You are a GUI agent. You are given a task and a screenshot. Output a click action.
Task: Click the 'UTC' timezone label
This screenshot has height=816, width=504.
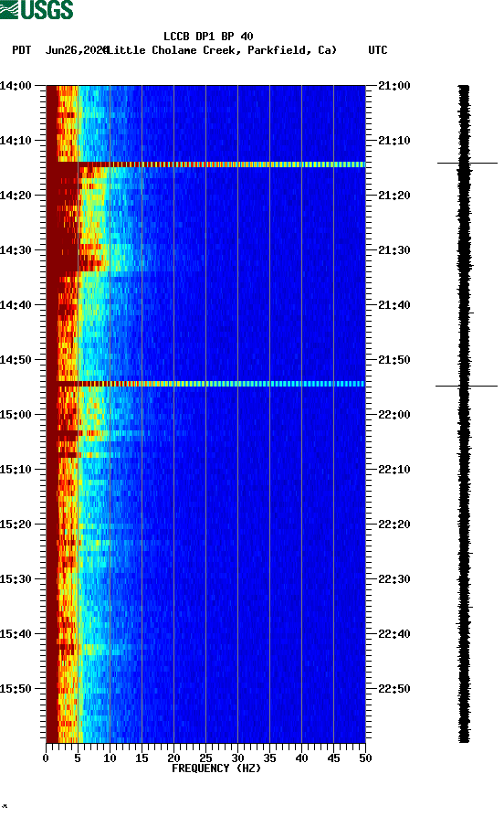(x=378, y=50)
